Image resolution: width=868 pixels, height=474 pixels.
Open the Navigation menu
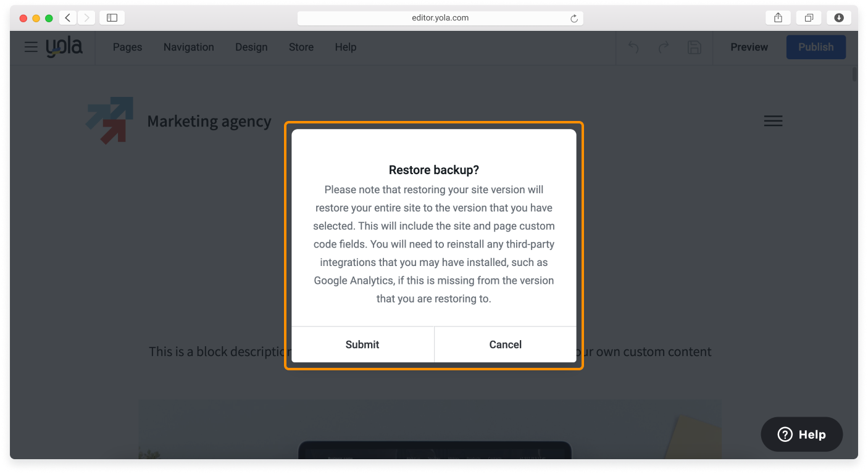click(188, 47)
